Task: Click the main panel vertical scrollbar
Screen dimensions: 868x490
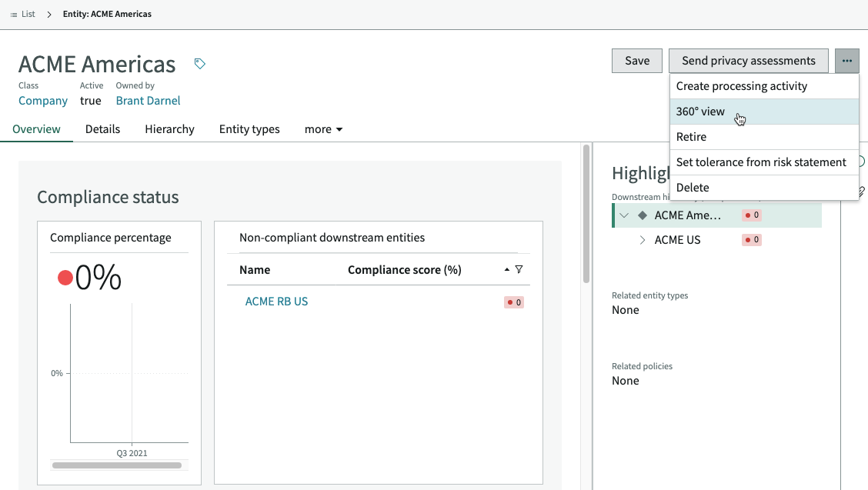Action: click(586, 213)
